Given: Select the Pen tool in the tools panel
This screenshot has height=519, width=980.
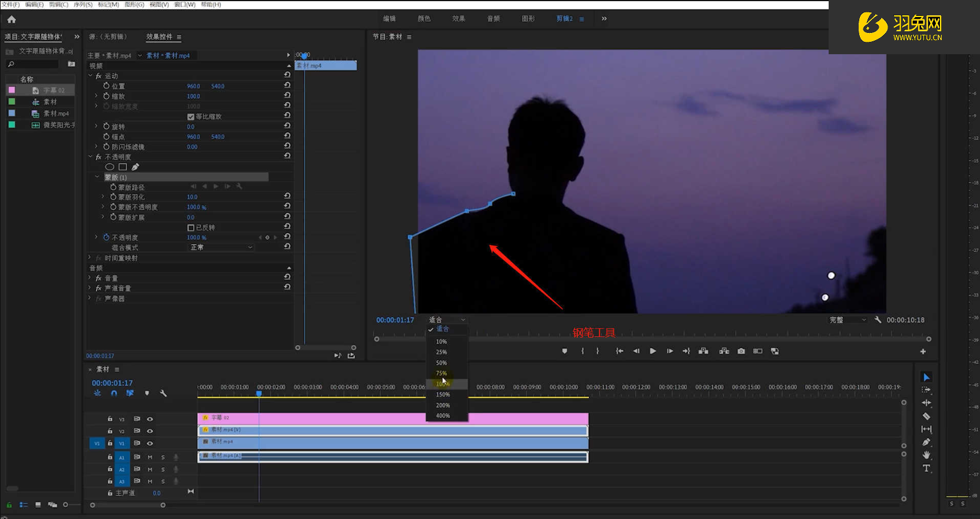Looking at the screenshot, I should point(926,442).
